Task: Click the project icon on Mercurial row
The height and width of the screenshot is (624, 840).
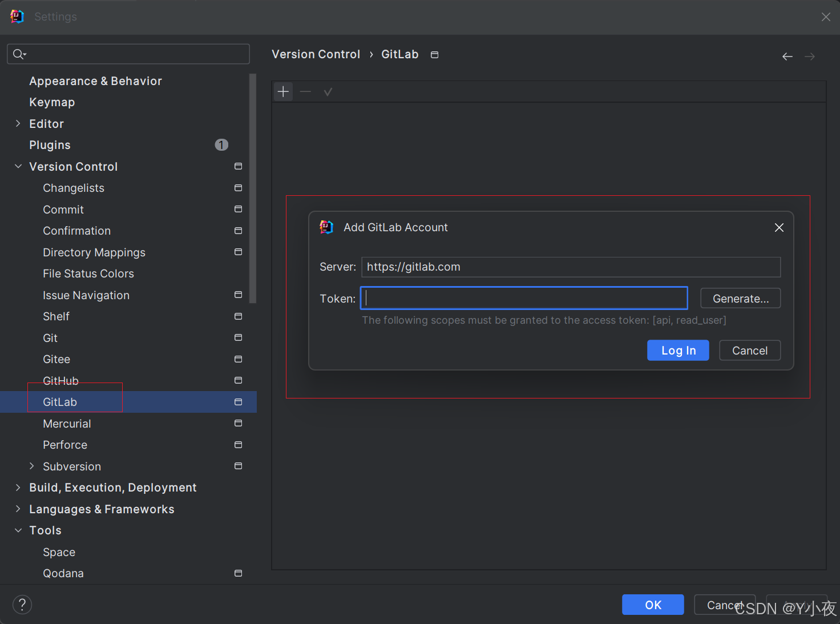Action: [239, 423]
